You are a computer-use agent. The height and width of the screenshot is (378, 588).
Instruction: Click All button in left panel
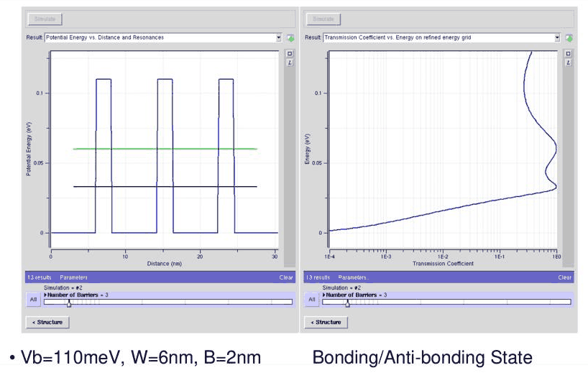(x=33, y=300)
